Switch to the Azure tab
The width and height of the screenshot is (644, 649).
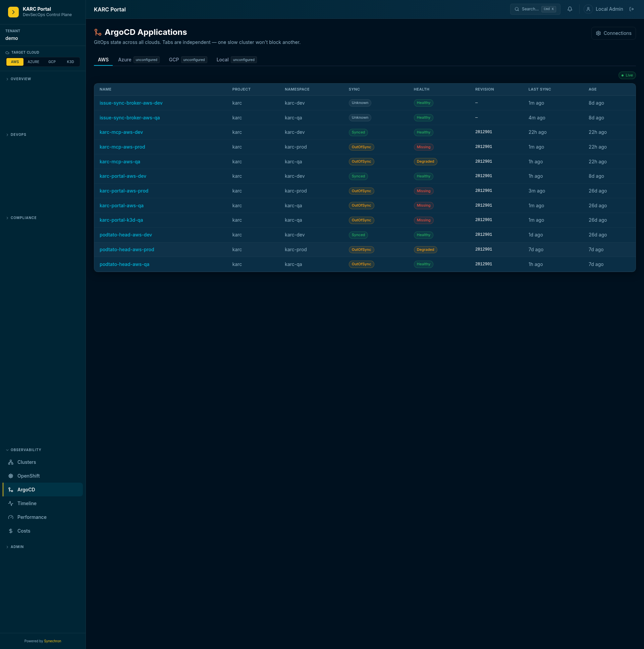click(139, 60)
